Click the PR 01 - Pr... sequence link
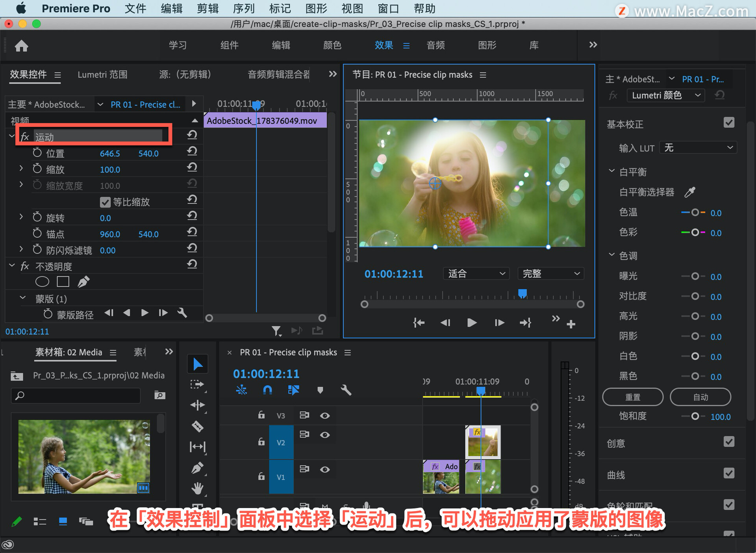Screen dimensions: 756x553 pos(703,79)
